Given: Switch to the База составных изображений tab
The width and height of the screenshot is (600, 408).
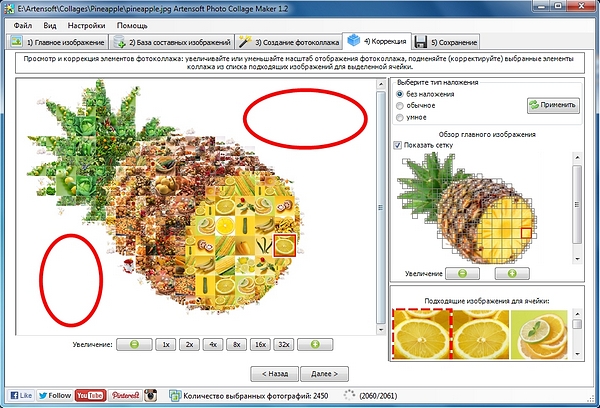Looking at the screenshot, I should (172, 42).
